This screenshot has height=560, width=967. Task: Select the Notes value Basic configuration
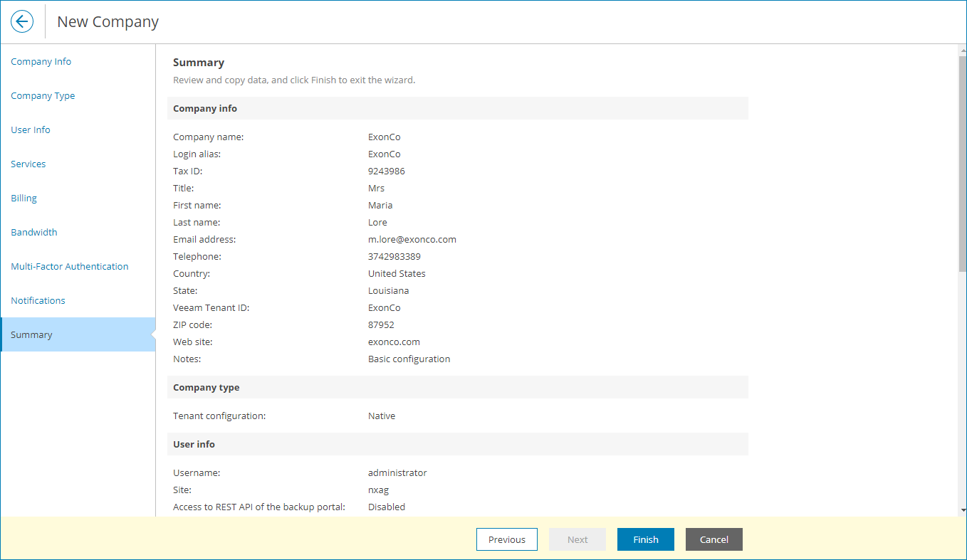(x=409, y=359)
